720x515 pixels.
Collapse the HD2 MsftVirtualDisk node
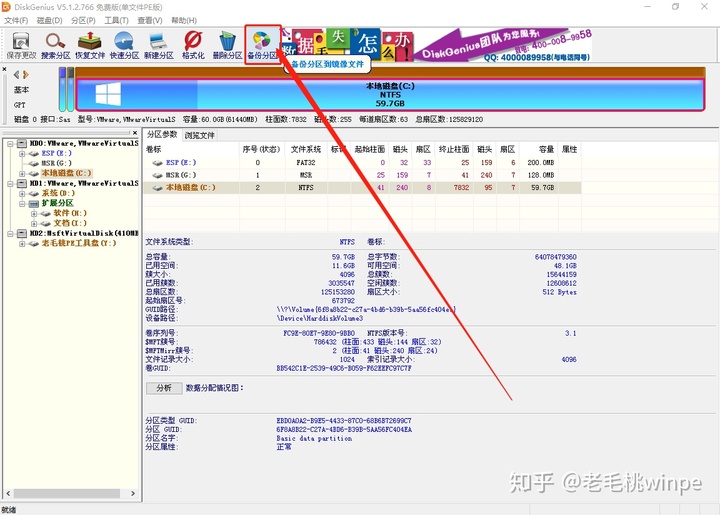(x=10, y=234)
